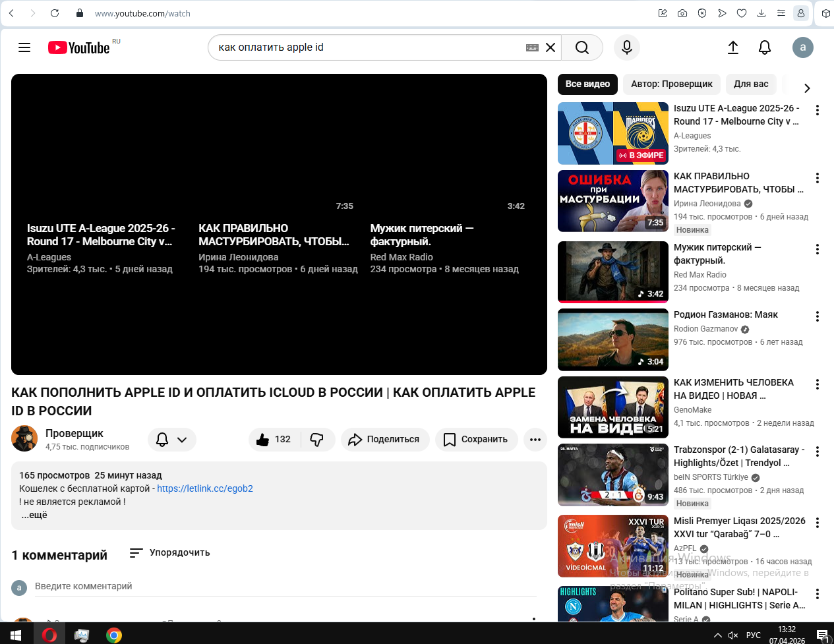This screenshot has height=644, width=834.
Task: Open the on-screen keyboard in the search box
Action: [532, 47]
